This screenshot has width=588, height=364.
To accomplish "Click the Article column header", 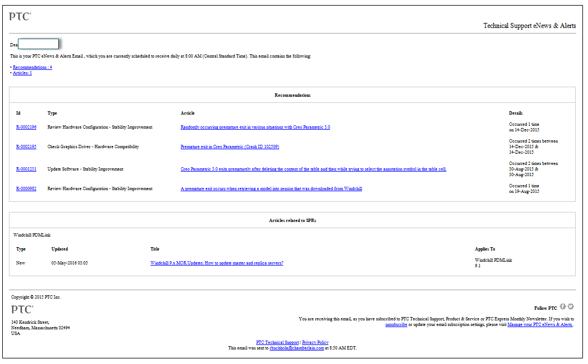I will click(187, 113).
